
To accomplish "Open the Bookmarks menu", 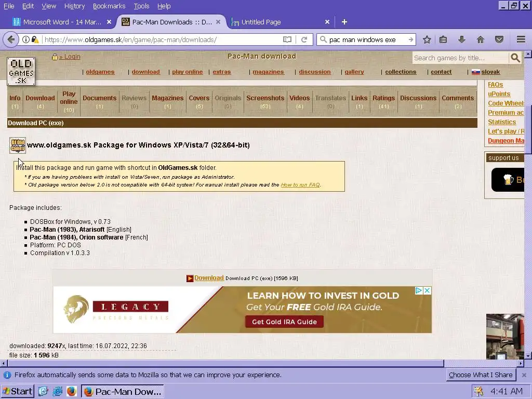I will point(109,6).
